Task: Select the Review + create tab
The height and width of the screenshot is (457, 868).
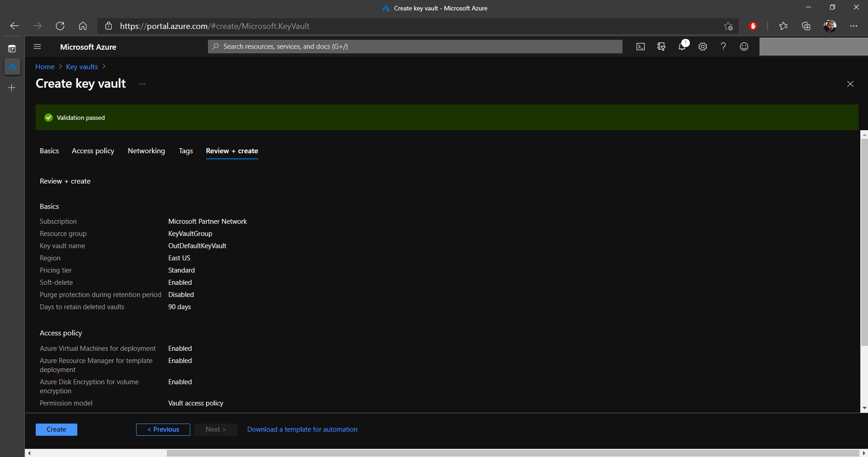Action: [x=232, y=151]
